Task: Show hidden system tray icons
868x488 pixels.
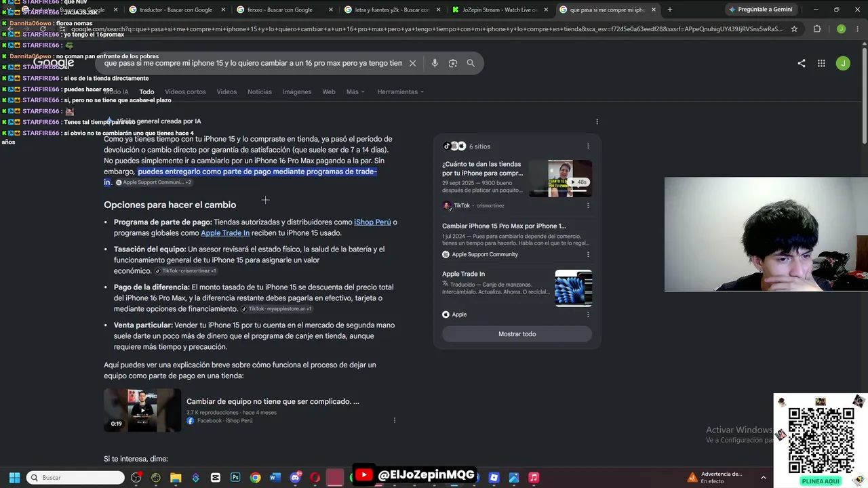Action: click(763, 478)
